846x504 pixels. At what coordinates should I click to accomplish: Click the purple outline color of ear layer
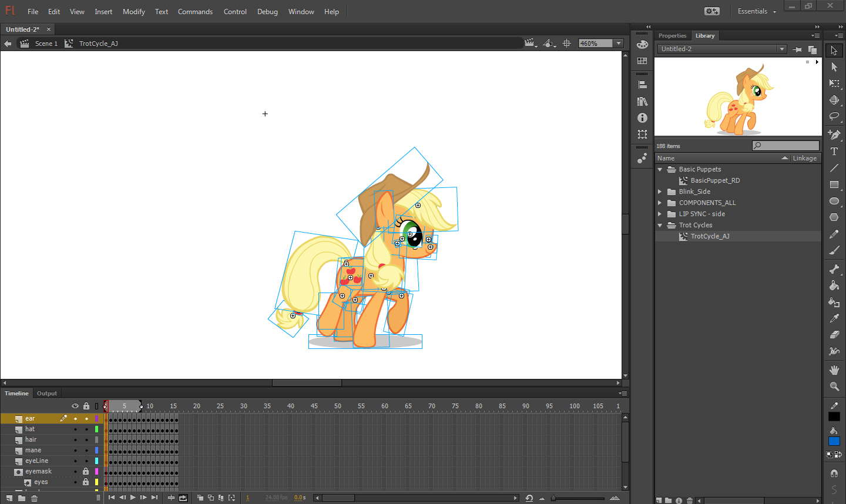[x=97, y=419]
